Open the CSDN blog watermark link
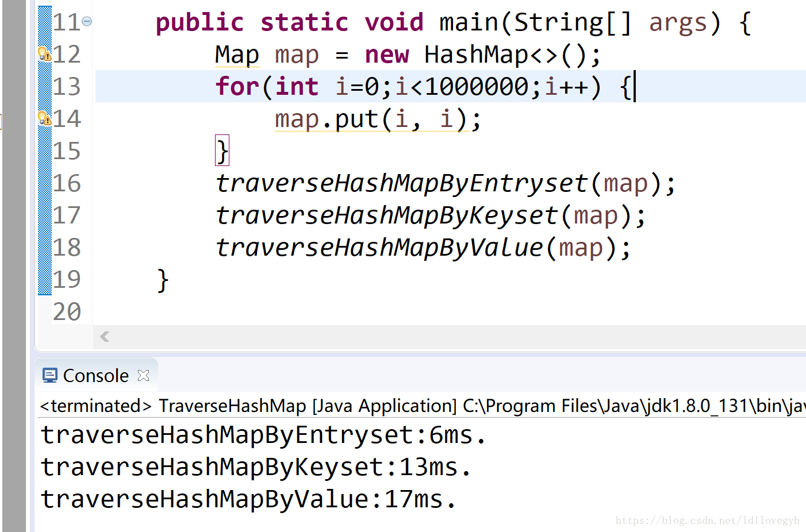Image resolution: width=806 pixels, height=532 pixels. [707, 521]
